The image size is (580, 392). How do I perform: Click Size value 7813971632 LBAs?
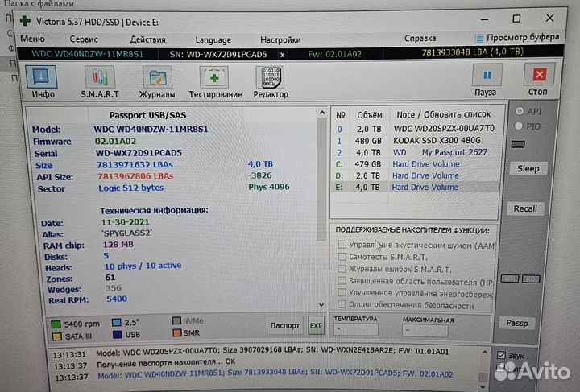[x=135, y=165]
